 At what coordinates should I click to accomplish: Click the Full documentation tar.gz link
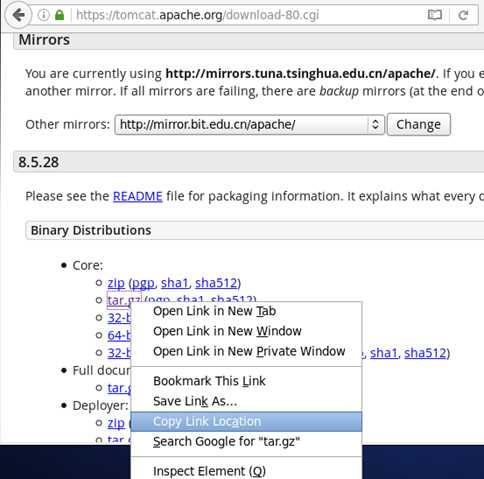coord(119,388)
